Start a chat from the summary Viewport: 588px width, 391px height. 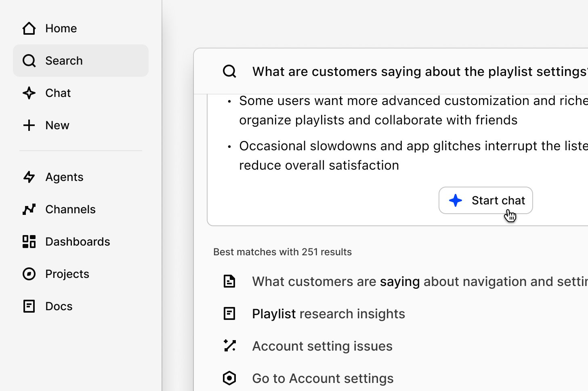(x=486, y=200)
